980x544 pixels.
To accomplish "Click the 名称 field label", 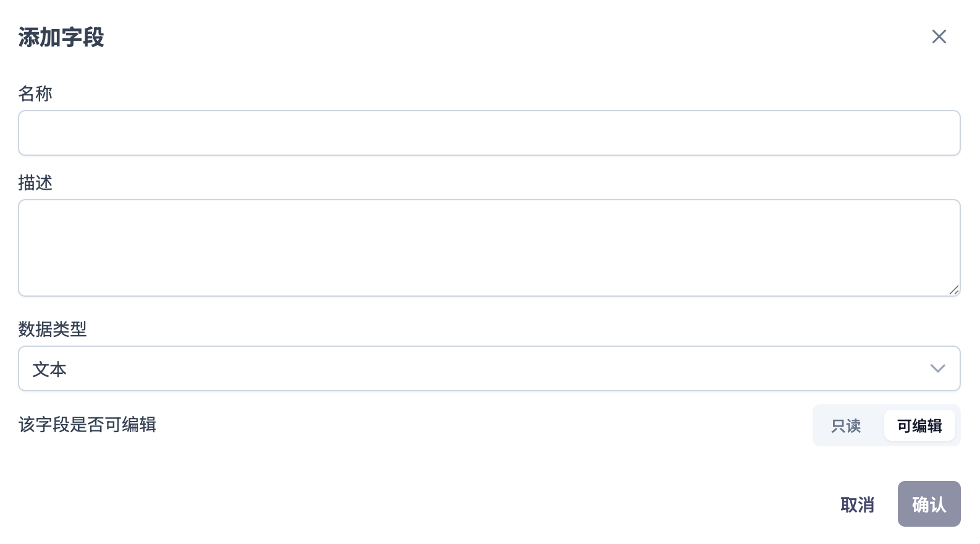I will 35,93.
